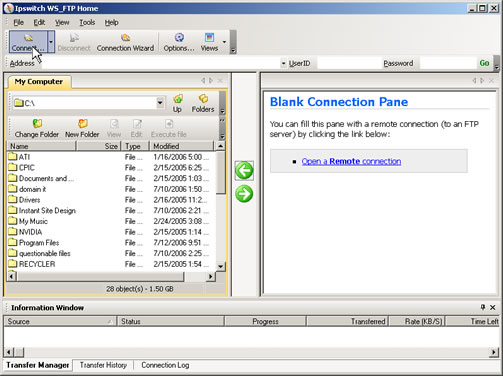
Task: Click the Change Folder icon
Action: tap(37, 128)
